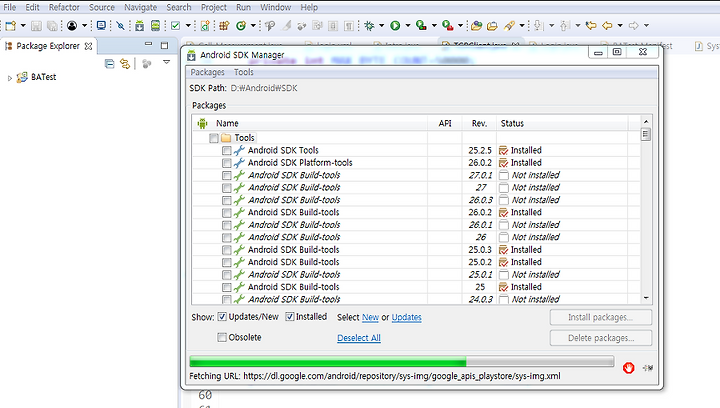This screenshot has height=408, width=720.
Task: Click the Package Explorer tab
Action: pos(48,46)
